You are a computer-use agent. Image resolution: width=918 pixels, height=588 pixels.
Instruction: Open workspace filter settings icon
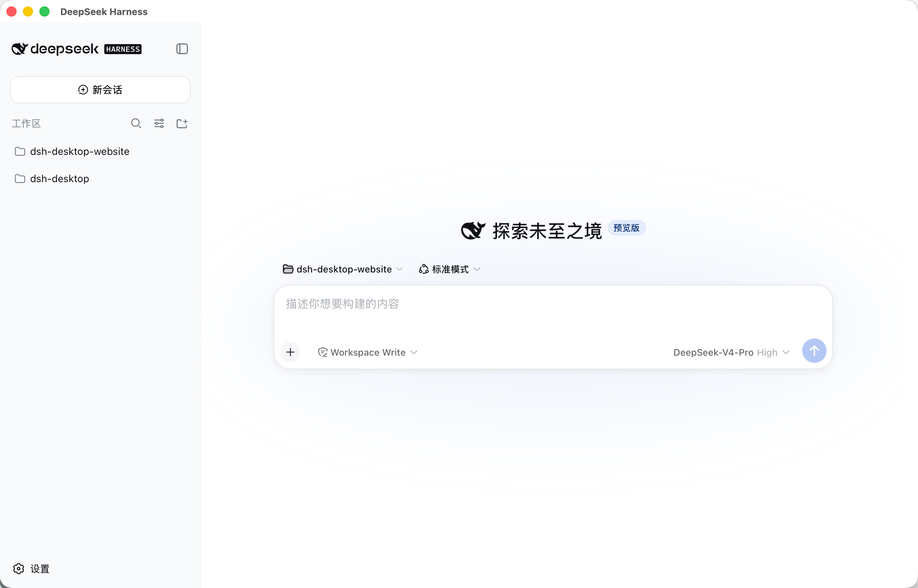click(x=159, y=123)
